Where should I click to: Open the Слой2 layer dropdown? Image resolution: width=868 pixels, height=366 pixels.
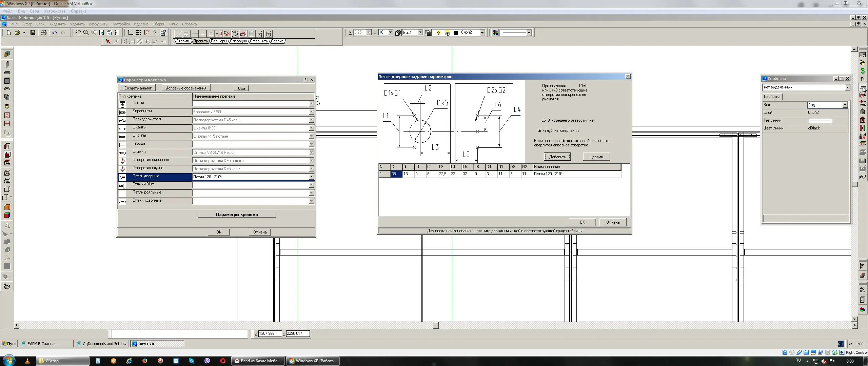tap(482, 33)
